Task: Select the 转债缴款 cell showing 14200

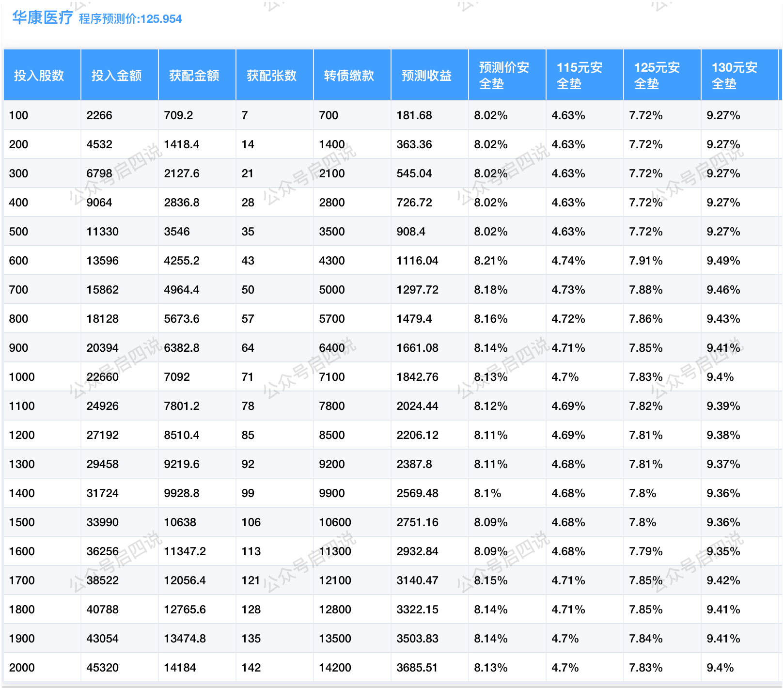Action: click(x=335, y=668)
